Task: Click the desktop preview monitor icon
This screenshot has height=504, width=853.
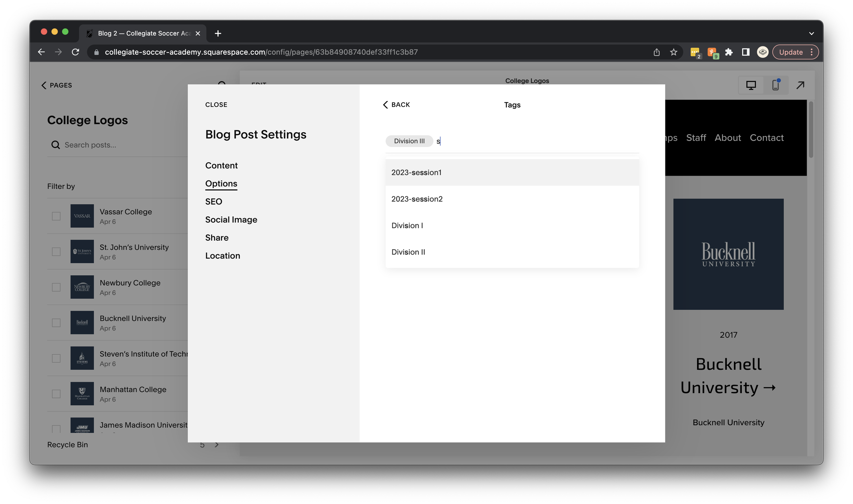Action: 751,85
